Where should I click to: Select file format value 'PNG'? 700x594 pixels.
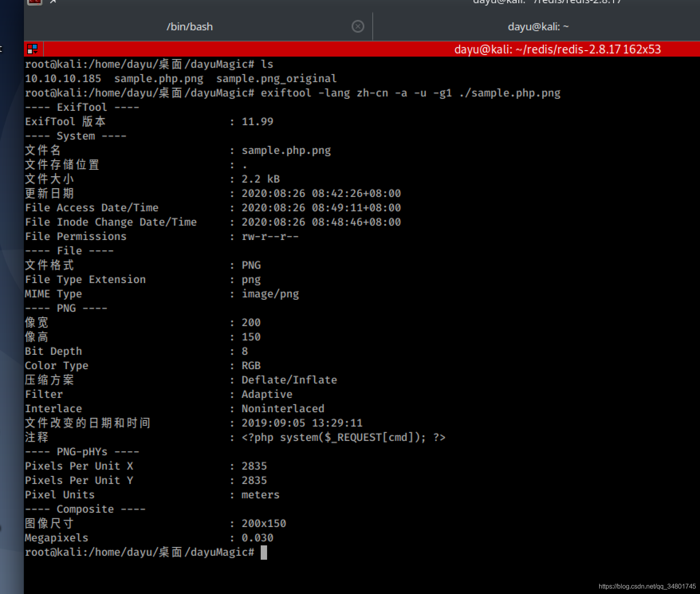[251, 265]
